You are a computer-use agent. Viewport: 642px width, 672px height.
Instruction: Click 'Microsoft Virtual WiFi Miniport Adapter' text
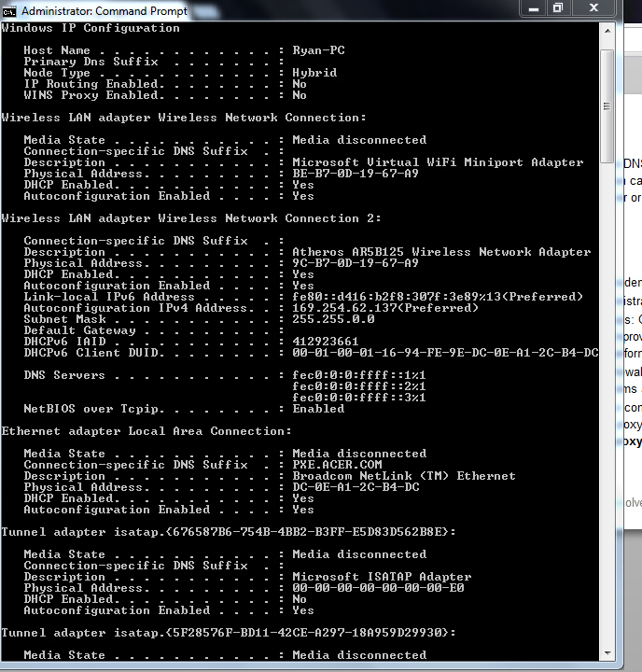pyautogui.click(x=438, y=162)
